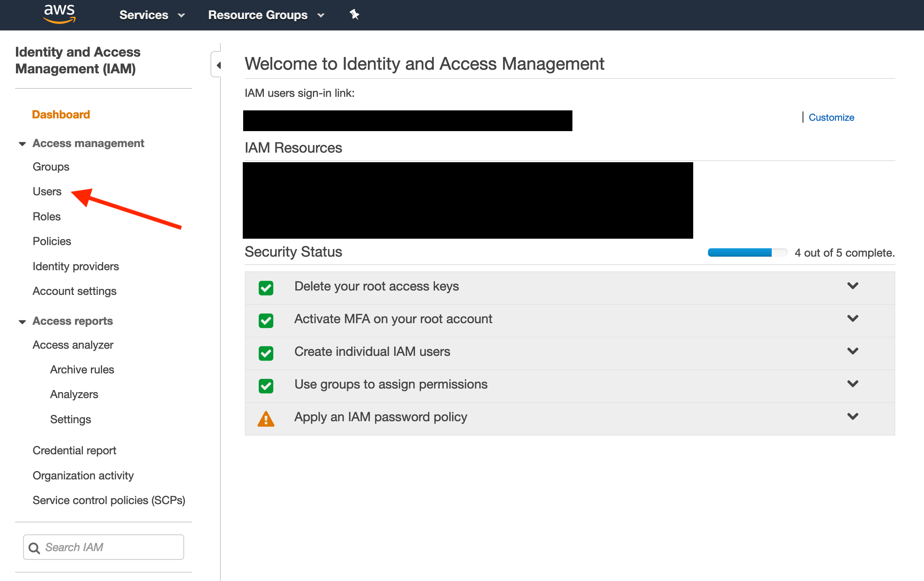Click 'Delete your root access keys' row text
The image size is (924, 581).
click(377, 287)
